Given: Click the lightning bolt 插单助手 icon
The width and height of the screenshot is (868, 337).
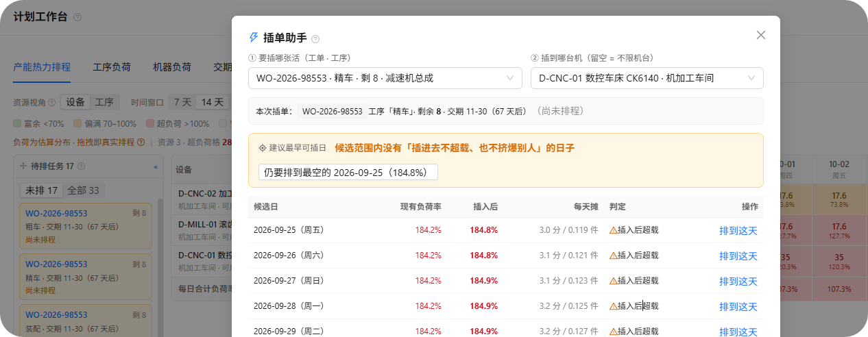Looking at the screenshot, I should click(254, 38).
